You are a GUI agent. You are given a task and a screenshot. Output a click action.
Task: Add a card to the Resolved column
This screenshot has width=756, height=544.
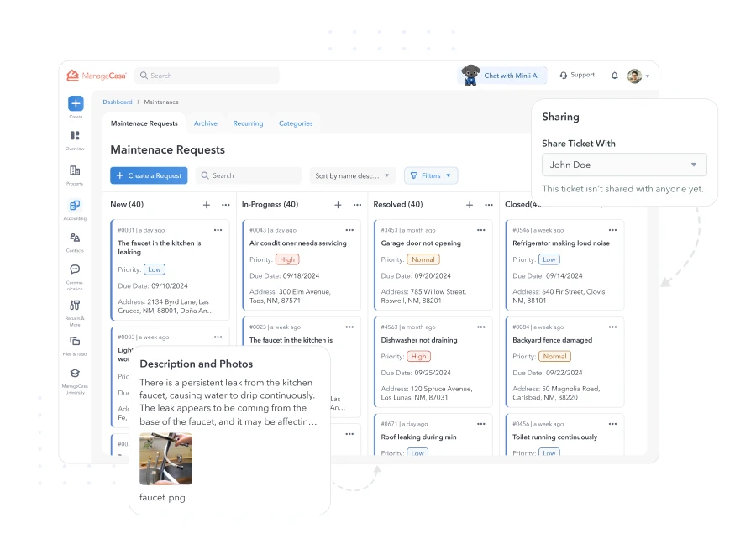(x=470, y=206)
